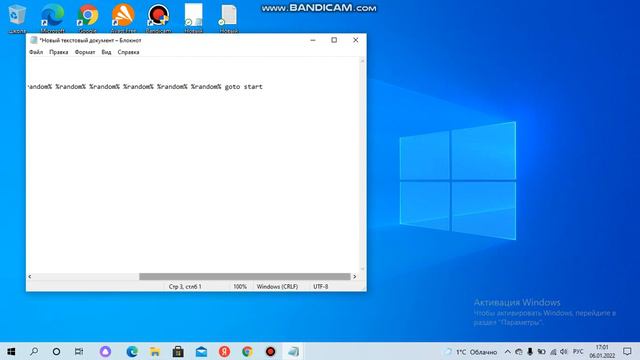The height and width of the screenshot is (360, 640).
Task: Click the microphone tray icon
Action: (530, 352)
